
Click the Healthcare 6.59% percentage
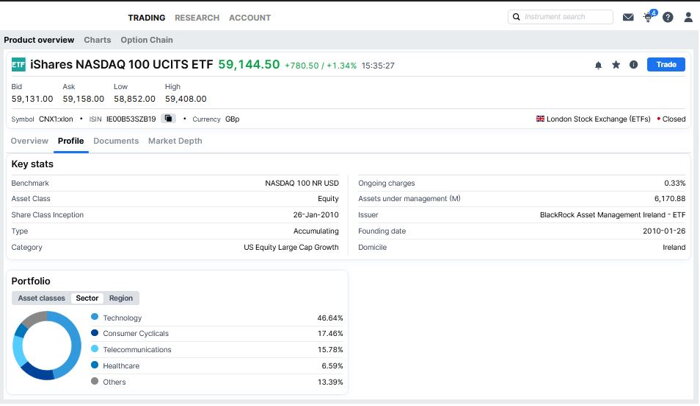[x=332, y=366]
